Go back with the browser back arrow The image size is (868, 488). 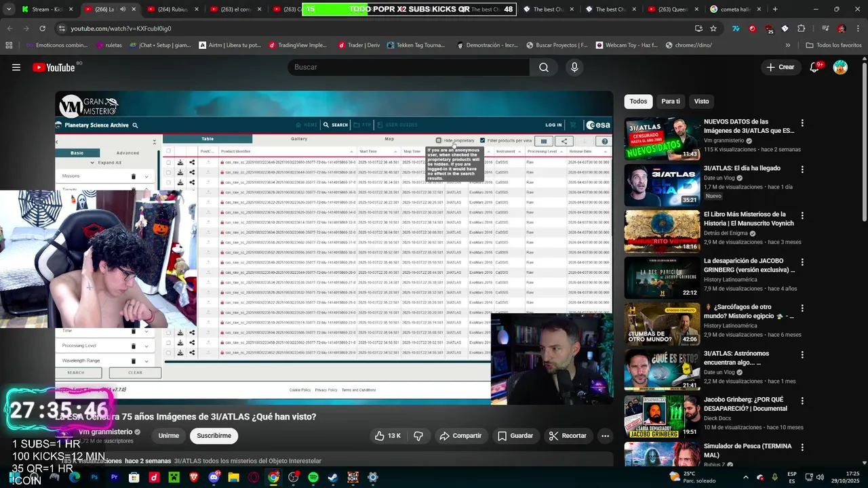[9, 28]
